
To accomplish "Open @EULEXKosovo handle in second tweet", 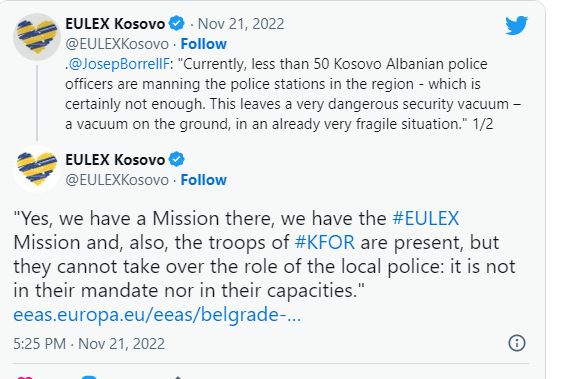I will 117,180.
